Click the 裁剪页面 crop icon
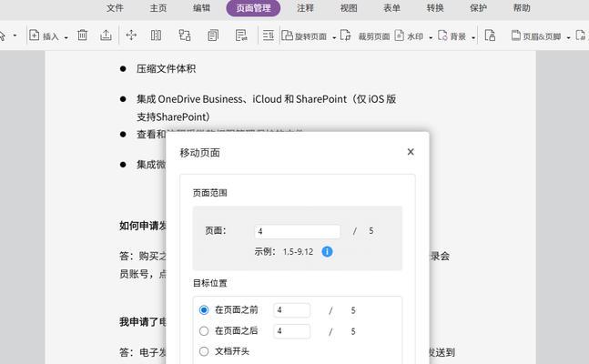Image resolution: width=589 pixels, height=364 pixels. pos(346,35)
